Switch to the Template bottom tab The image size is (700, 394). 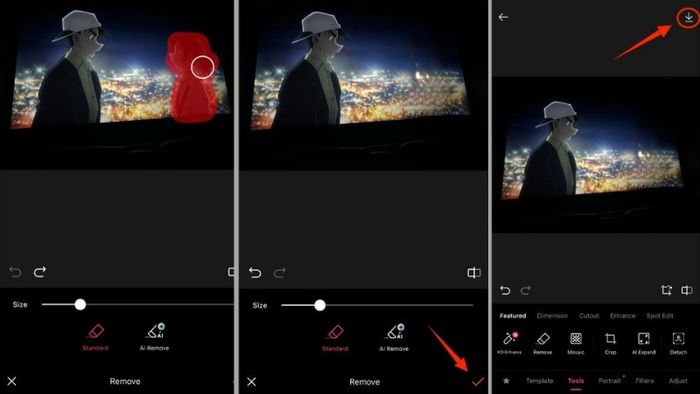pos(539,381)
